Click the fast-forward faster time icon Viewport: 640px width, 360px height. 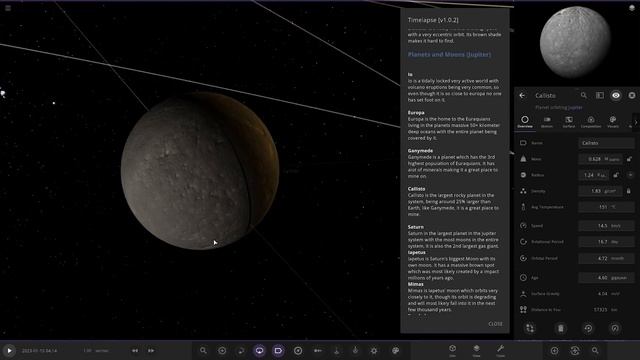tap(151, 351)
